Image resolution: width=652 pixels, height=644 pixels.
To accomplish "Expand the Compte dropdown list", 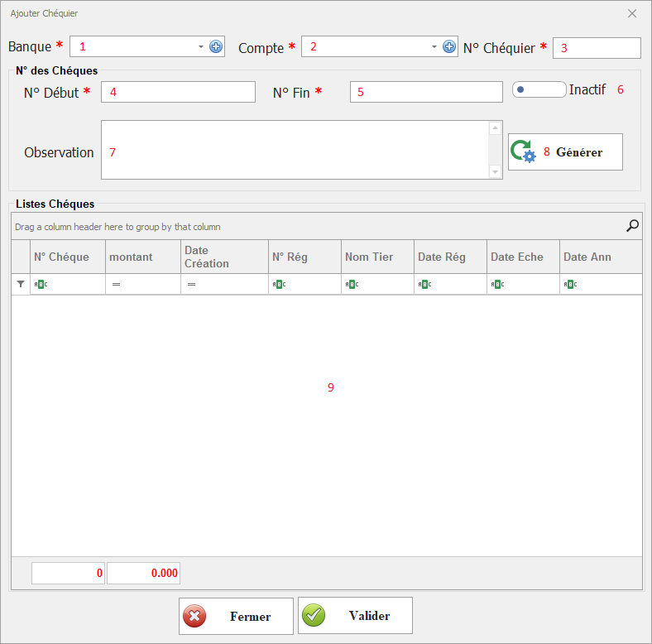I will pos(434,47).
